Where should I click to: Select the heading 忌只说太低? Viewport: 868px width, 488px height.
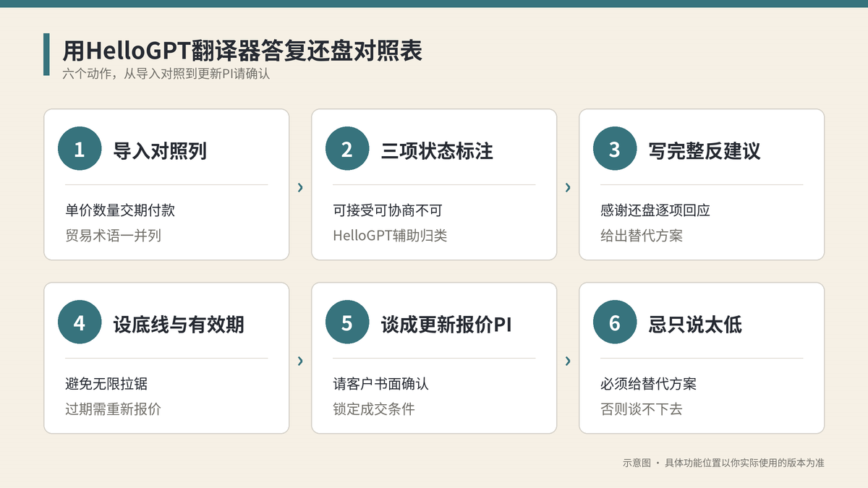coord(695,324)
